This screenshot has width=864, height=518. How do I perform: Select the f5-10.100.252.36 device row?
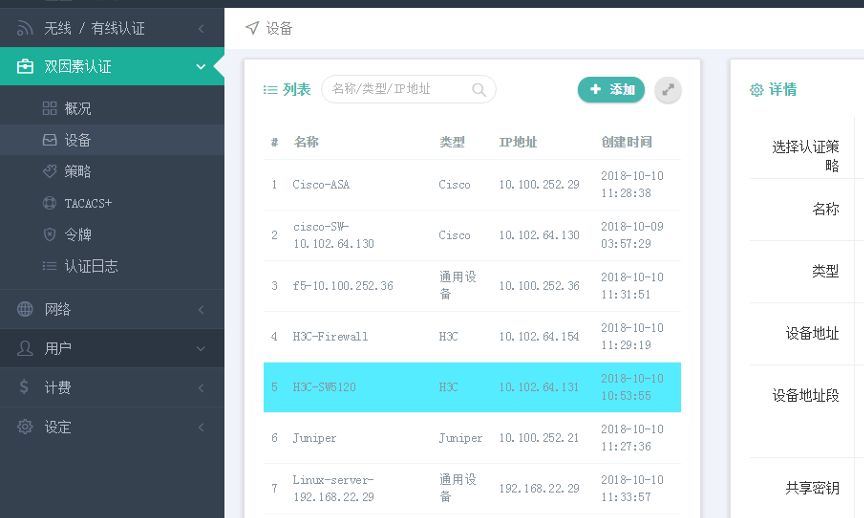tap(472, 286)
